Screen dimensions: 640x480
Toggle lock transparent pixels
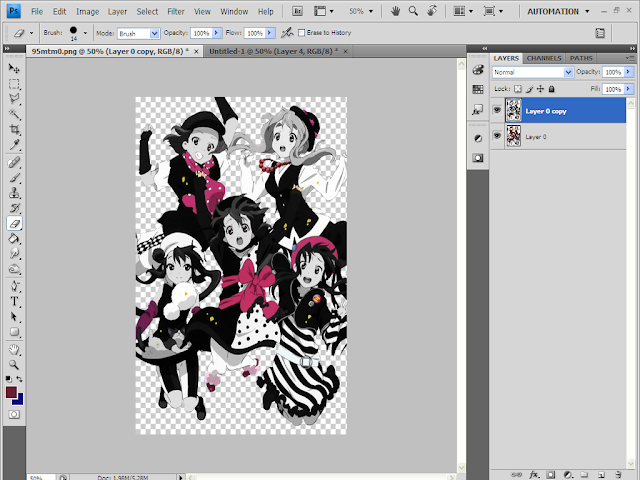pos(518,89)
